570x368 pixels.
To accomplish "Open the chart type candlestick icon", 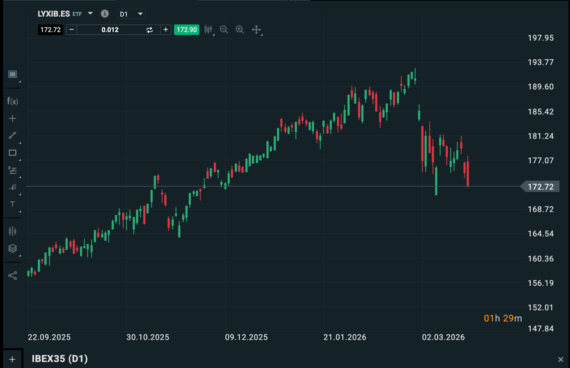I will pyautogui.click(x=208, y=29).
